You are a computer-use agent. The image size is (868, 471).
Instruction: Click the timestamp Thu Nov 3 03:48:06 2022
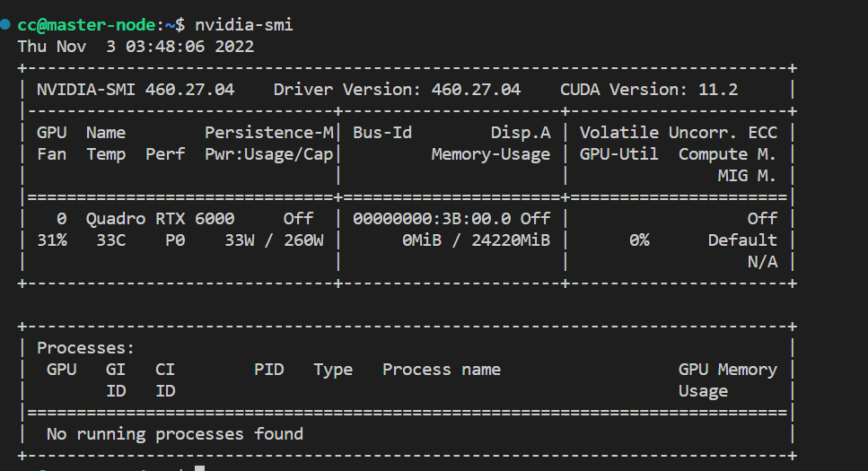[x=136, y=47]
